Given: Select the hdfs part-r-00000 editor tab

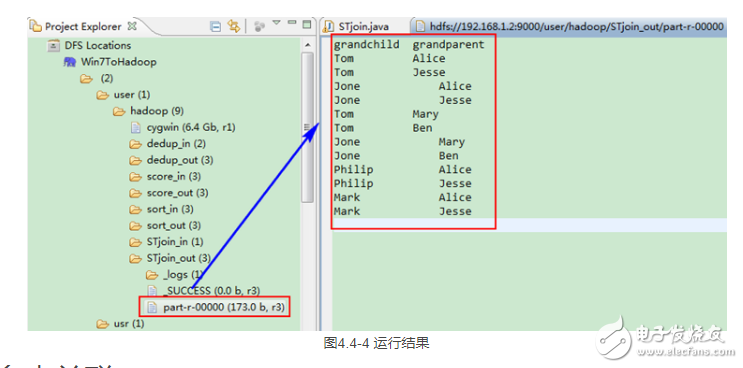Looking at the screenshot, I should point(570,26).
